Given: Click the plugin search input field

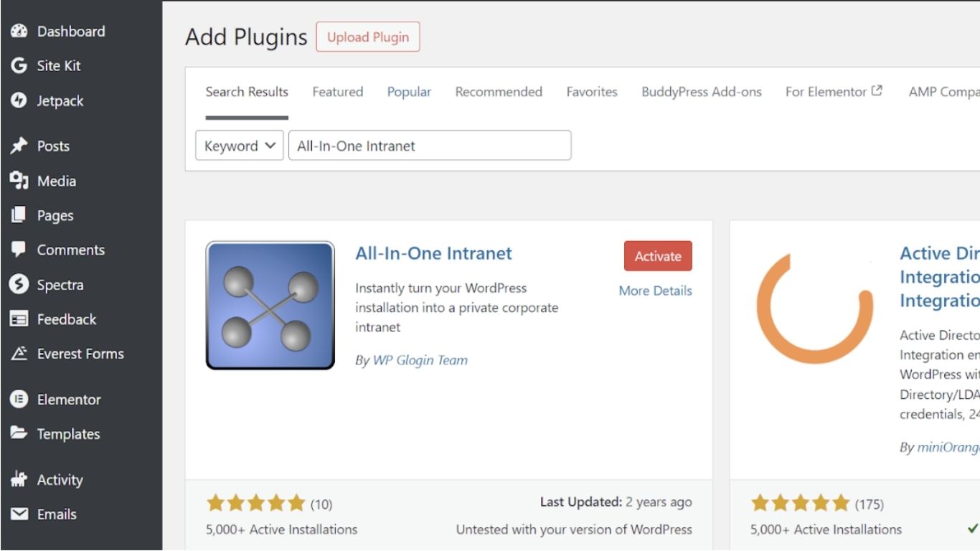Looking at the screenshot, I should point(429,146).
